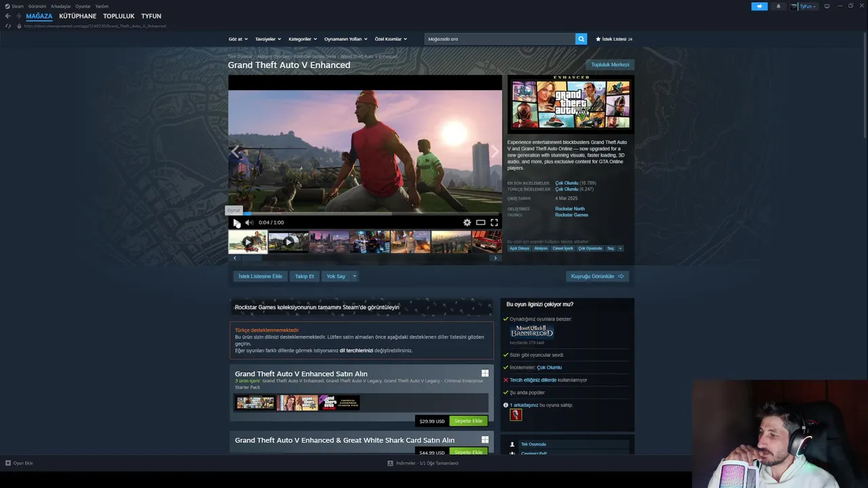
Task: Click the play button on the trailer
Action: (236, 222)
